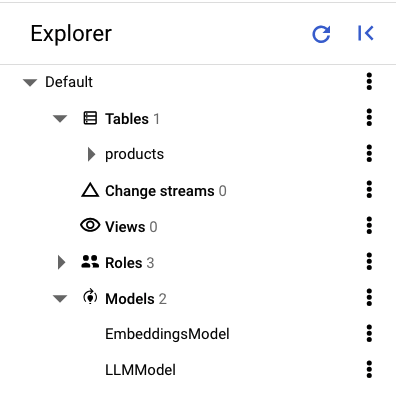This screenshot has width=396, height=397.
Task: Open the Models more options menu
Action: (369, 297)
